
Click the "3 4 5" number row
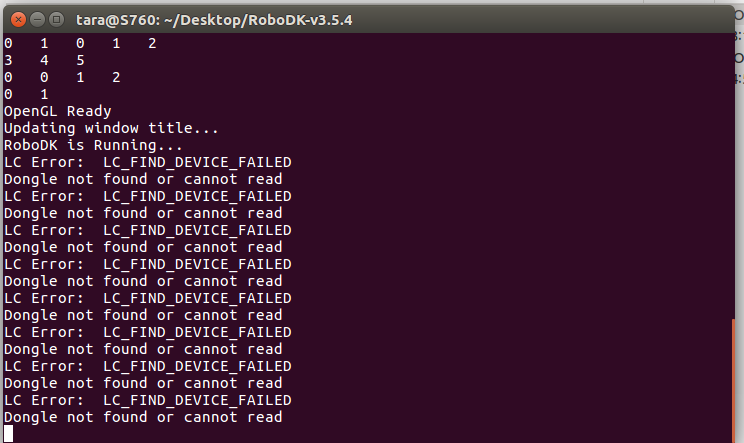tap(44, 60)
